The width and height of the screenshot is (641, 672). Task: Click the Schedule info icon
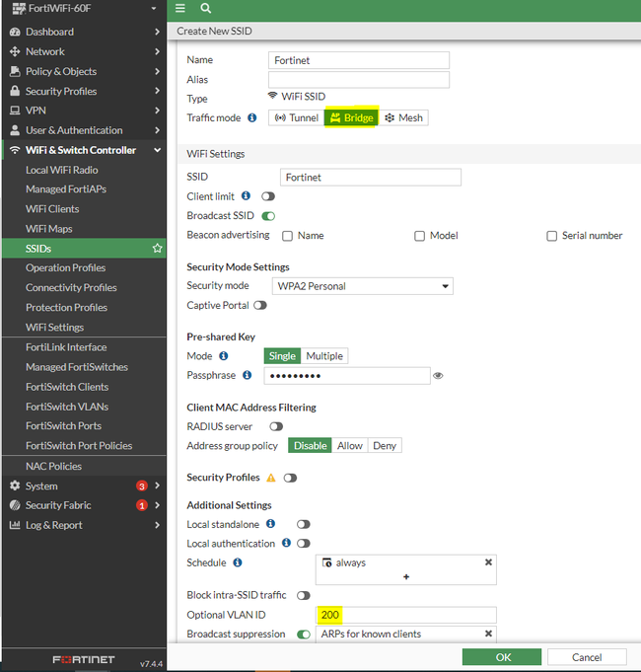click(x=238, y=562)
